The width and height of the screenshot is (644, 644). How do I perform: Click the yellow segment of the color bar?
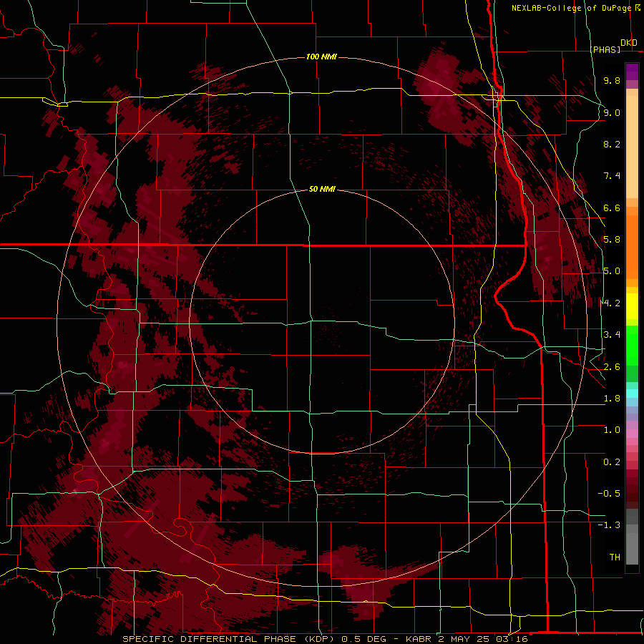click(x=632, y=306)
